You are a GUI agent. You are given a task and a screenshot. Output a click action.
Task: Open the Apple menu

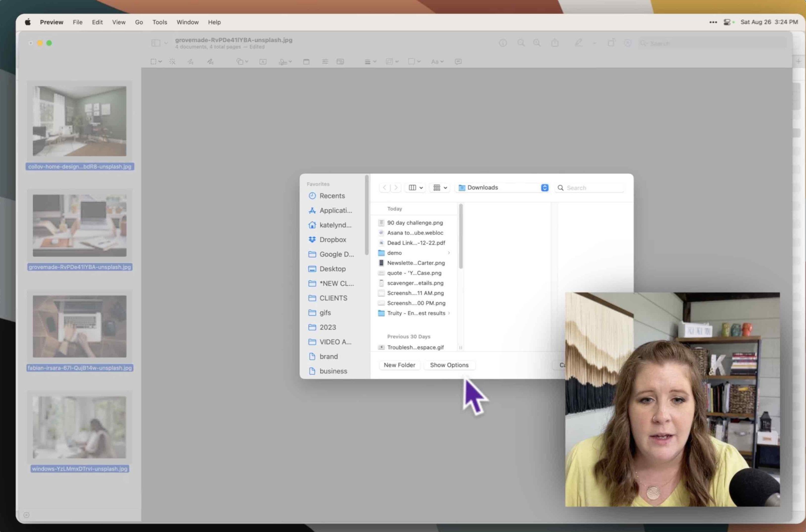[x=28, y=22]
